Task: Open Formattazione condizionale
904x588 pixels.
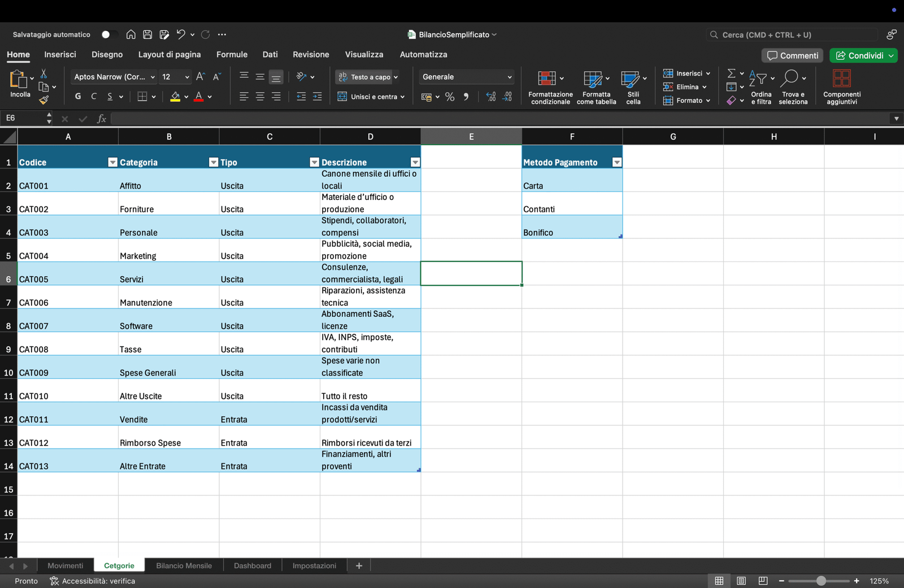Action: 550,88
